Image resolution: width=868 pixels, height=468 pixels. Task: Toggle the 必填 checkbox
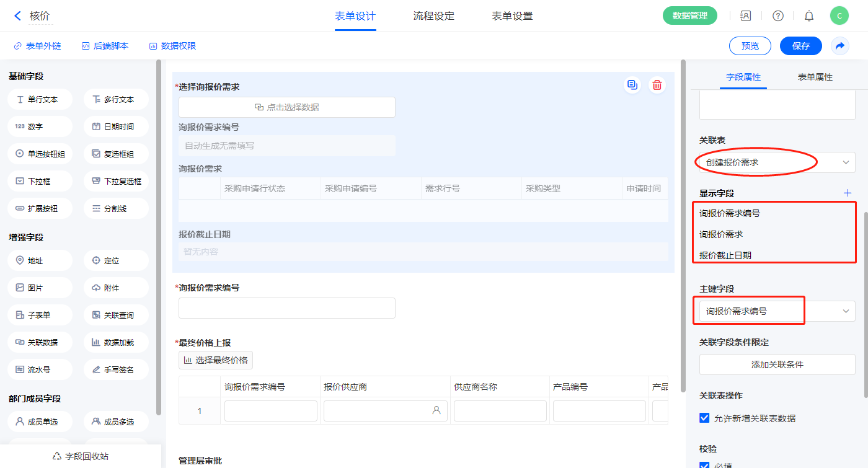click(x=704, y=465)
